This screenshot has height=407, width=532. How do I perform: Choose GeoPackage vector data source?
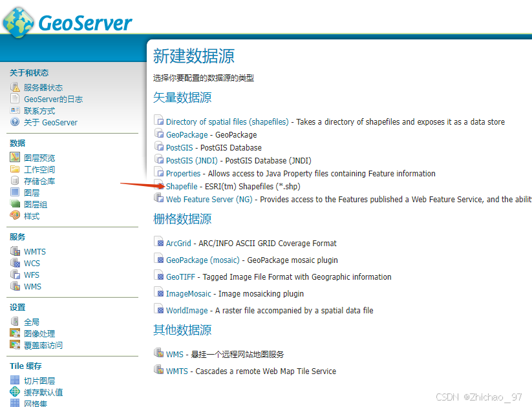coord(187,134)
